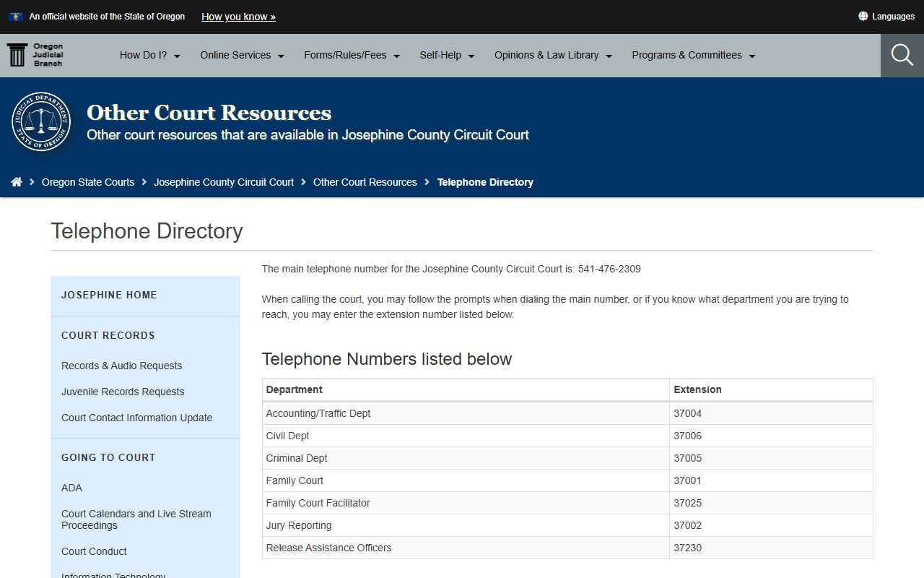The image size is (924, 578).
Task: Select Criminal Dept table cell
Action: (466, 458)
